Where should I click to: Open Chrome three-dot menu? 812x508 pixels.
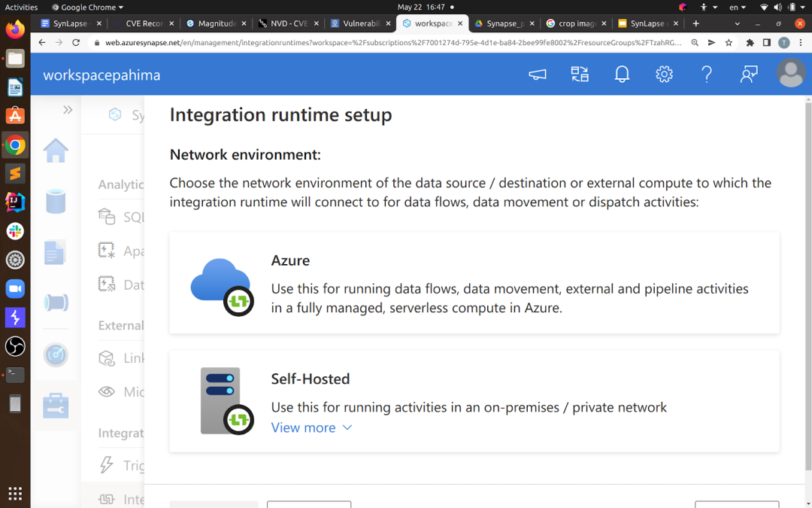pos(801,42)
